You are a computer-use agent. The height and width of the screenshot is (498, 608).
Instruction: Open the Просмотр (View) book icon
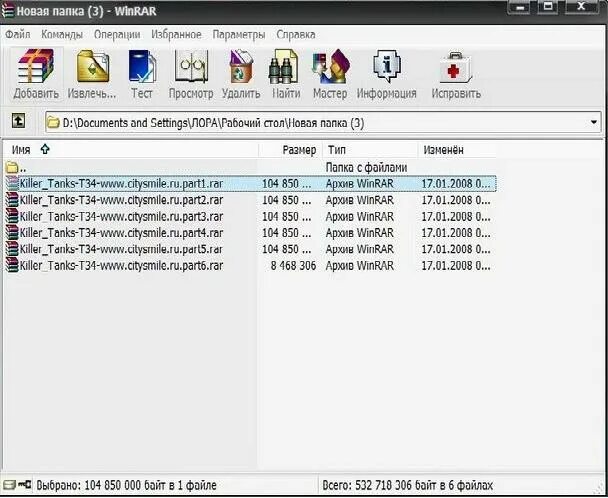click(x=191, y=66)
